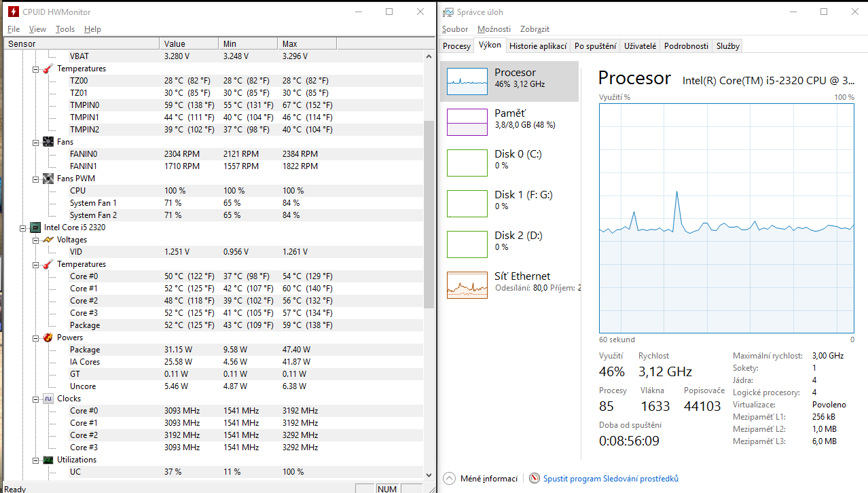The width and height of the screenshot is (868, 493).
Task: Click the fan icon next to Fans group
Action: click(48, 142)
